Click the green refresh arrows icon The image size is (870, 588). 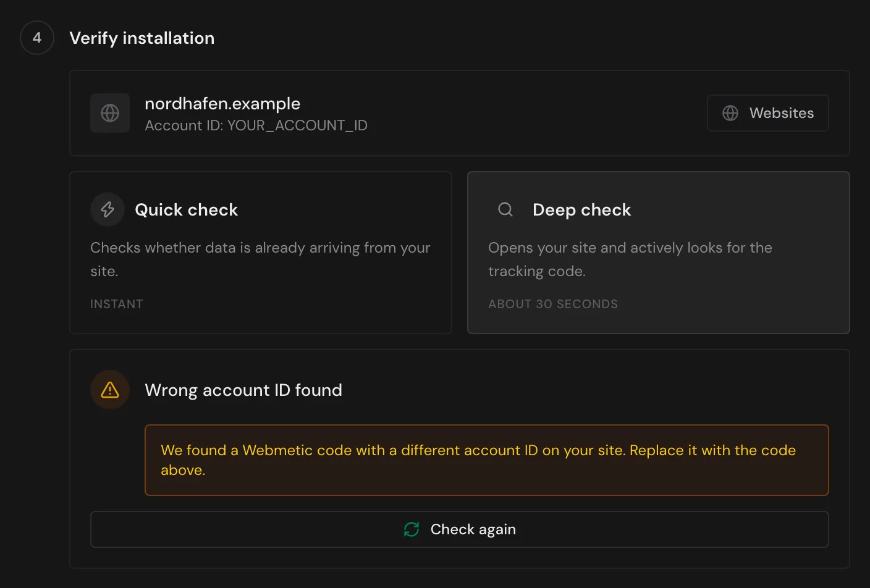point(412,529)
